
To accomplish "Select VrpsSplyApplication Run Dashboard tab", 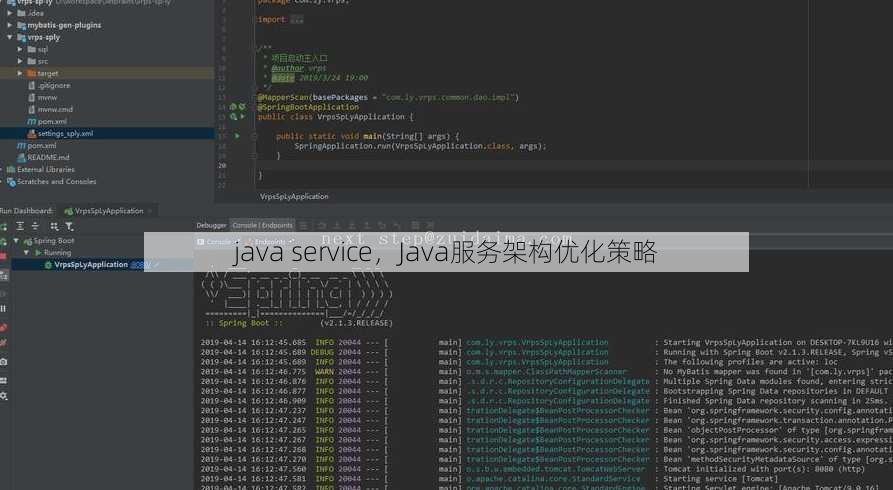I will click(x=109, y=211).
